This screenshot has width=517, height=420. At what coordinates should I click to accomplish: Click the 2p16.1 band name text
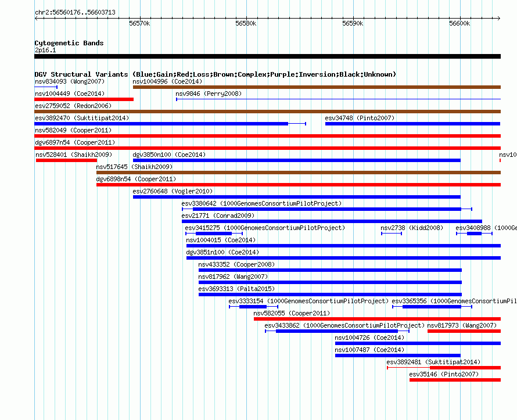[45, 50]
